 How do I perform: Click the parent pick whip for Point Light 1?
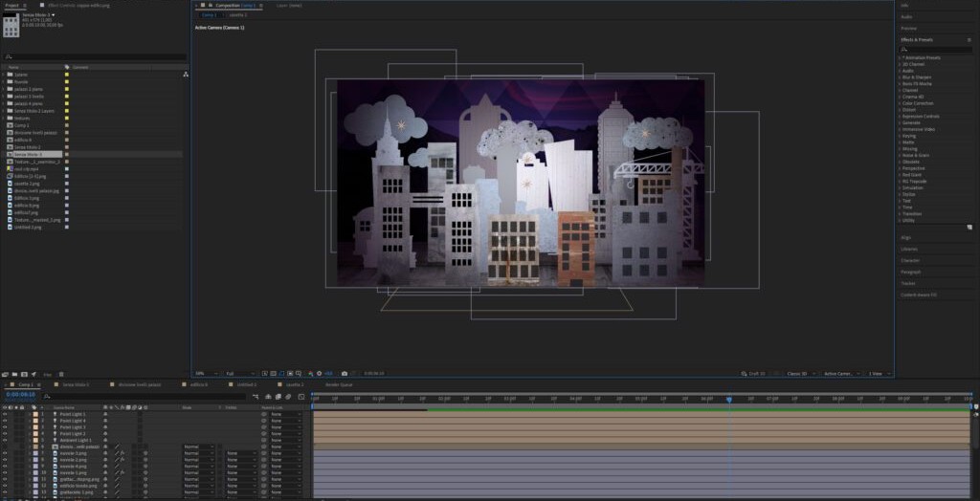pos(264,414)
